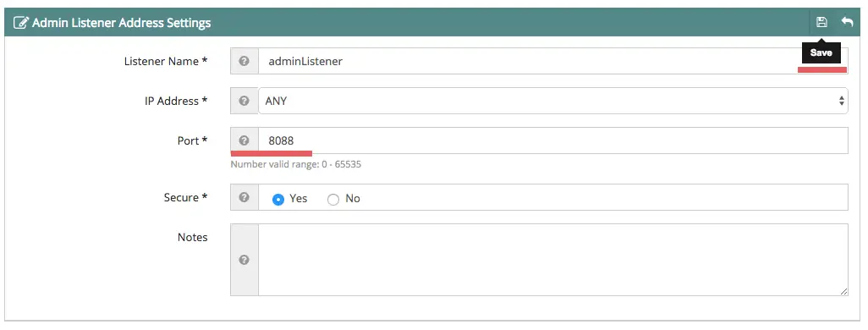
Task: Click the Notes text area resize handle
Action: click(843, 291)
